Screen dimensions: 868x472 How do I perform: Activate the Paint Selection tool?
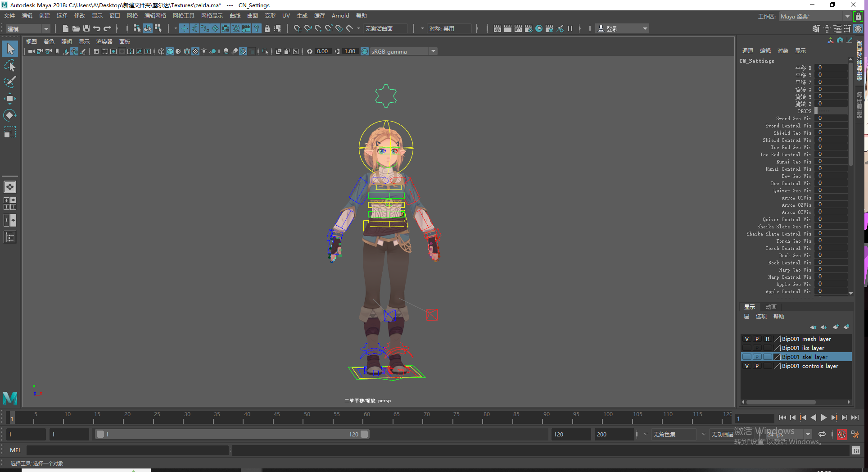point(9,82)
